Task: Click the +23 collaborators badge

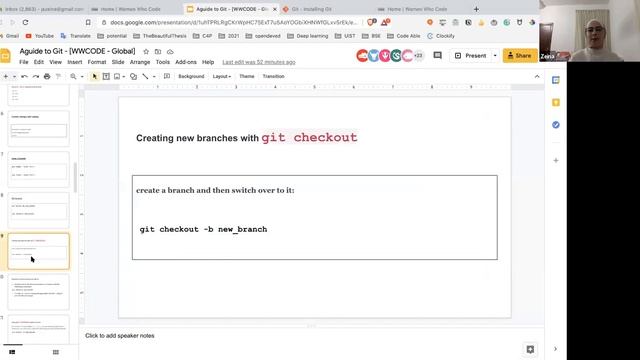Action: pos(418,56)
